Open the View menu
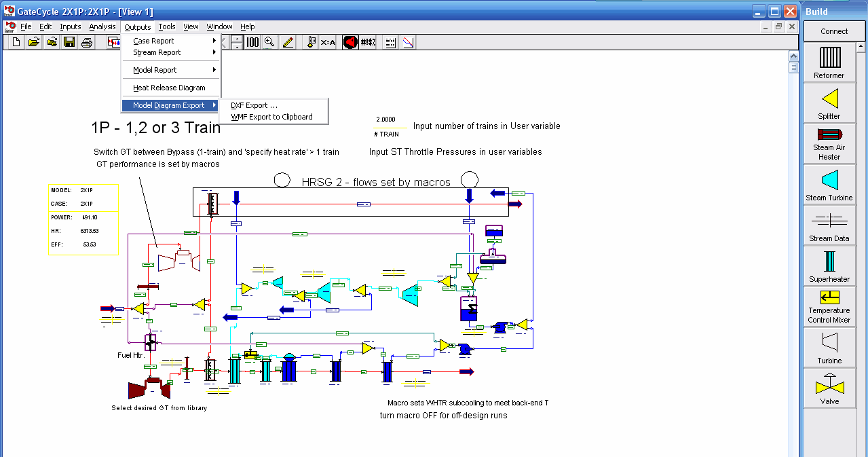Screen dimensions: 868x457 tap(191, 27)
